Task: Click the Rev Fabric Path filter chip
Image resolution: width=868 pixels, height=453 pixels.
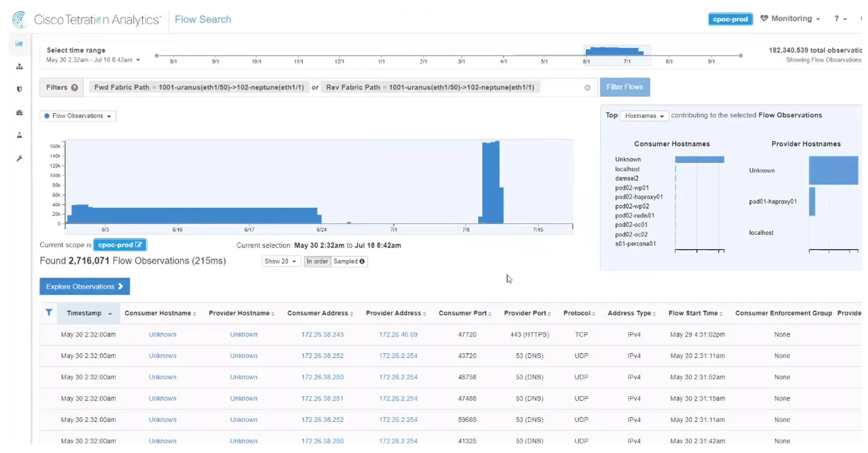Action: pyautogui.click(x=430, y=87)
